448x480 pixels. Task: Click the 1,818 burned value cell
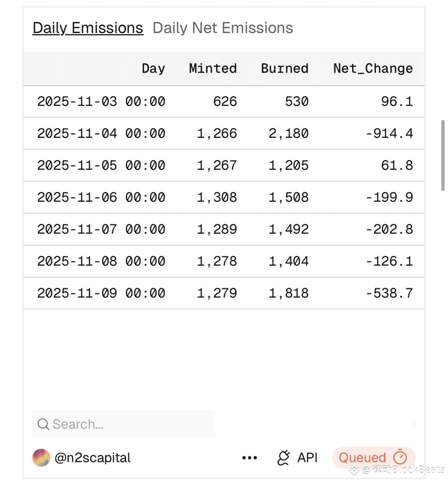point(289,293)
